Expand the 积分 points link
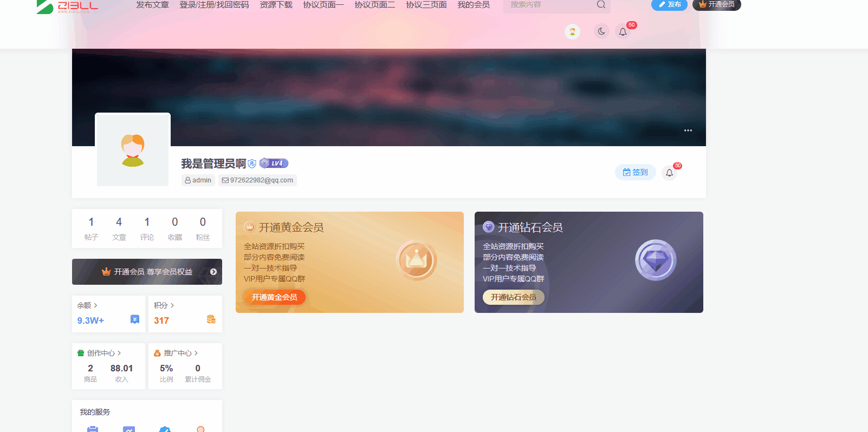 pyautogui.click(x=164, y=305)
